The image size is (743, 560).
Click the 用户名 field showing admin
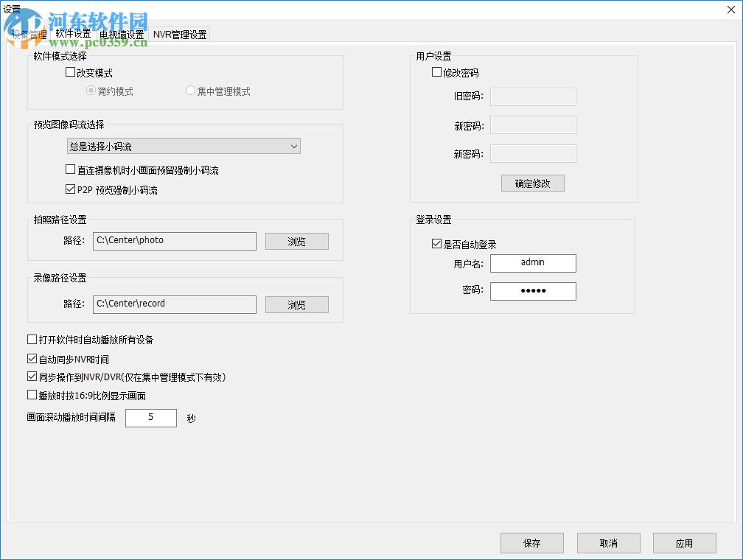(x=533, y=263)
